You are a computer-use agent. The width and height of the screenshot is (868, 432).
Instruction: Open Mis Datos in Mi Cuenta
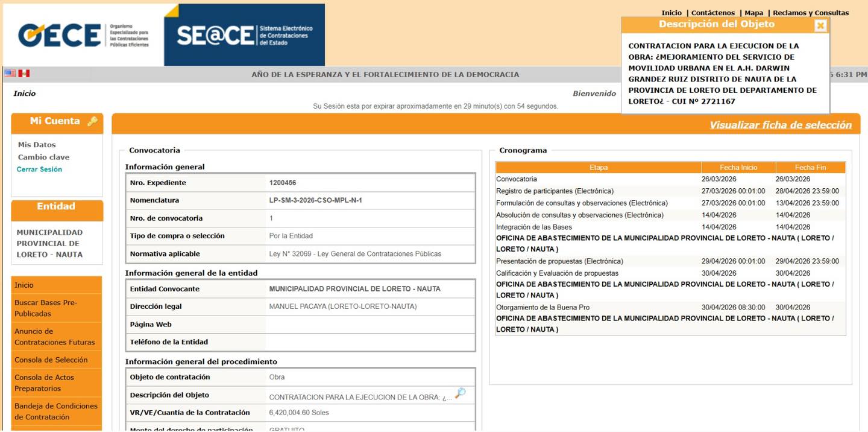pyautogui.click(x=37, y=145)
